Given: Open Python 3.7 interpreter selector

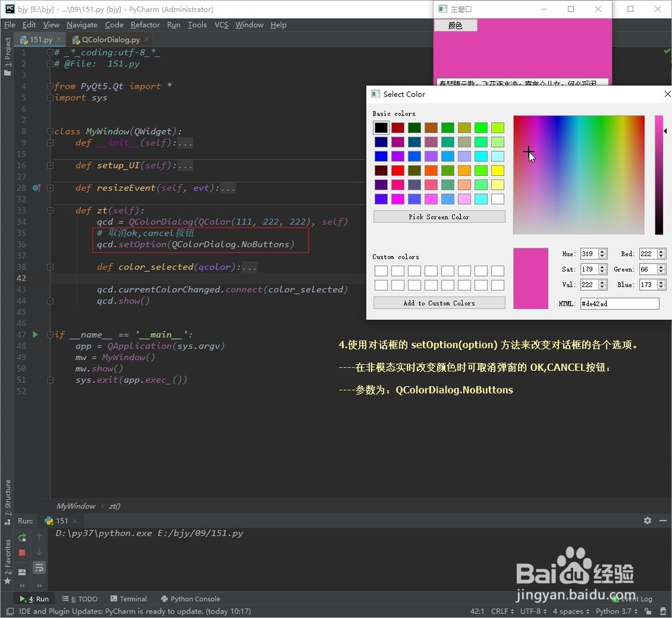Looking at the screenshot, I should (617, 611).
